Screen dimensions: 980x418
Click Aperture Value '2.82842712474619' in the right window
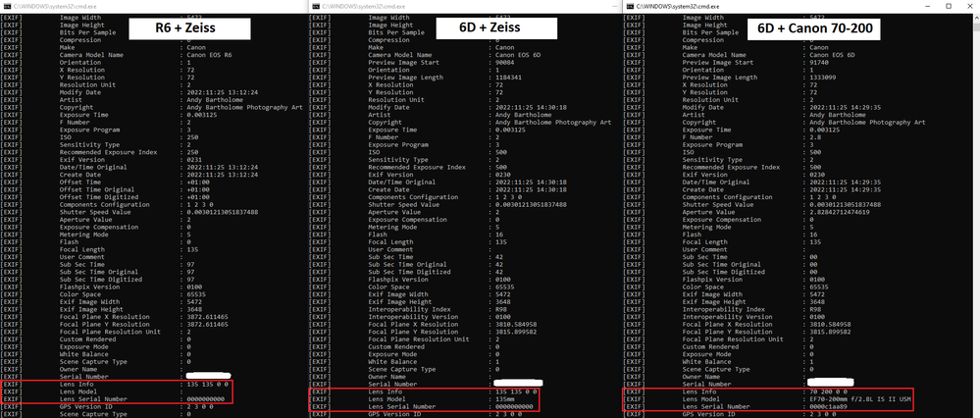pos(839,213)
